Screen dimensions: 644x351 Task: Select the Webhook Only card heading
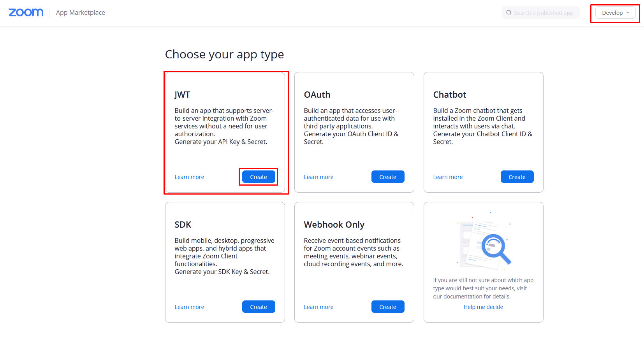334,225
